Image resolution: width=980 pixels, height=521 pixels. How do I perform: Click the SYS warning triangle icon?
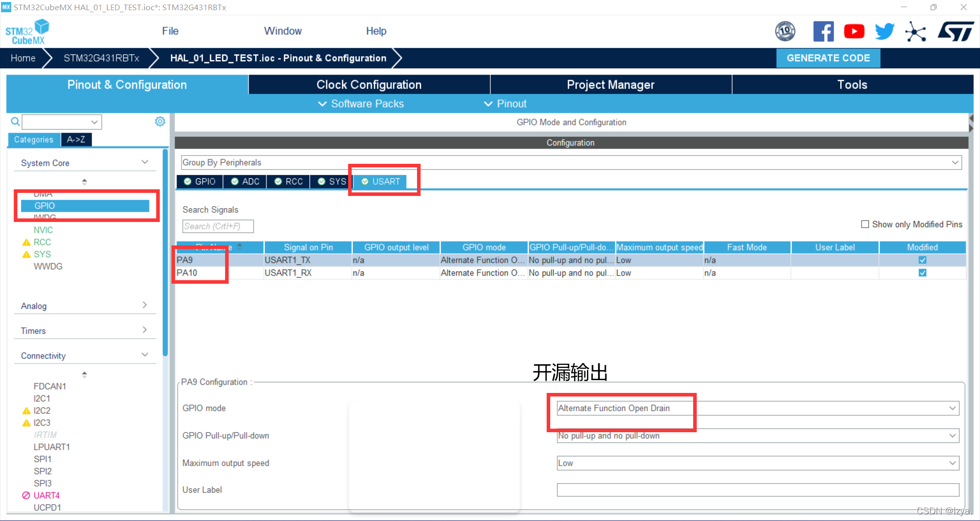coord(27,255)
